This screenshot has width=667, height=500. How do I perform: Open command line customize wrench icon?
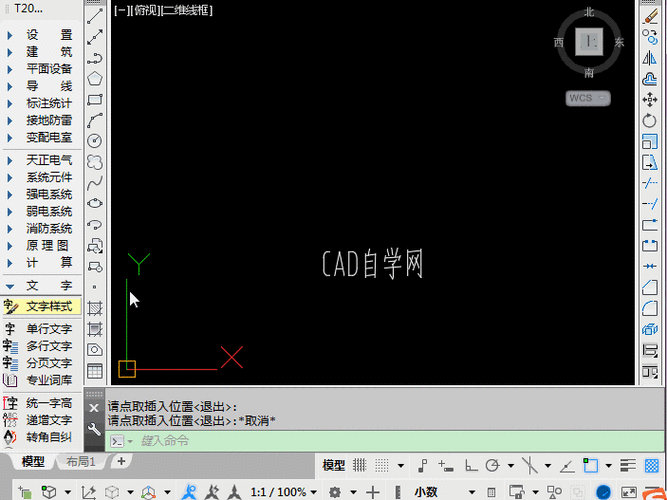point(94,429)
